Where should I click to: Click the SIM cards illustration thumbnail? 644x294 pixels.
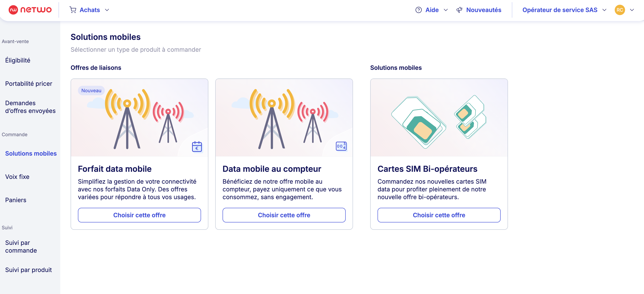point(439,118)
